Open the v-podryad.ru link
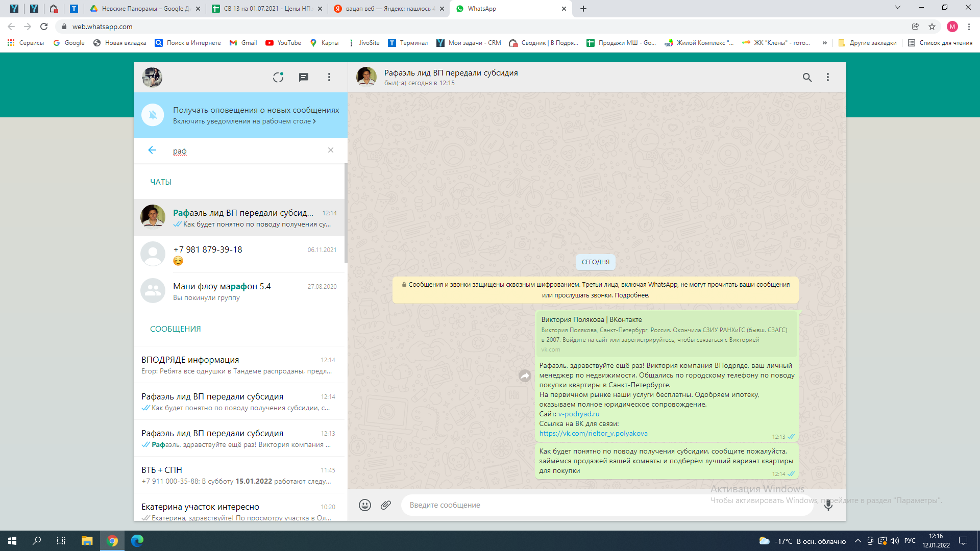The image size is (980, 551). tap(579, 414)
